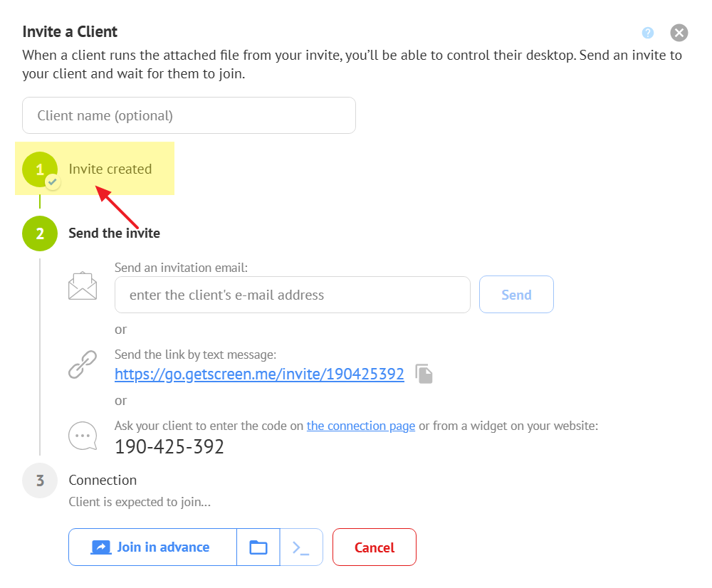The image size is (712, 588).
Task: Click the client's e-mail address input
Action: point(292,295)
